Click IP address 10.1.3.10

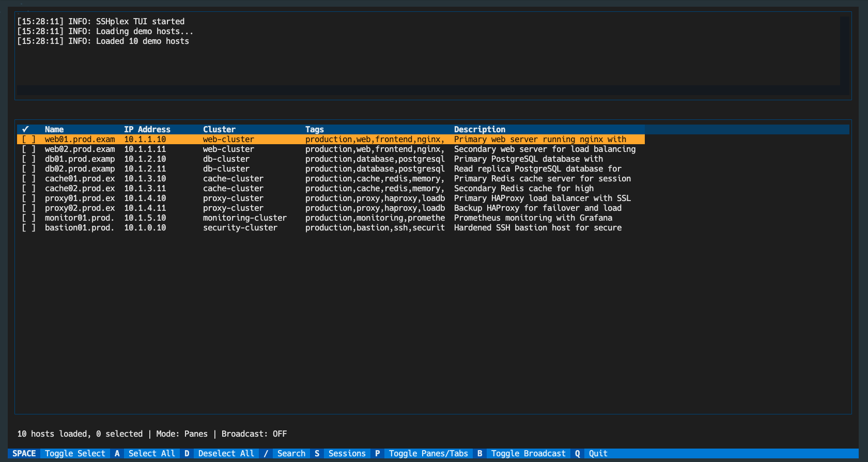tap(145, 179)
